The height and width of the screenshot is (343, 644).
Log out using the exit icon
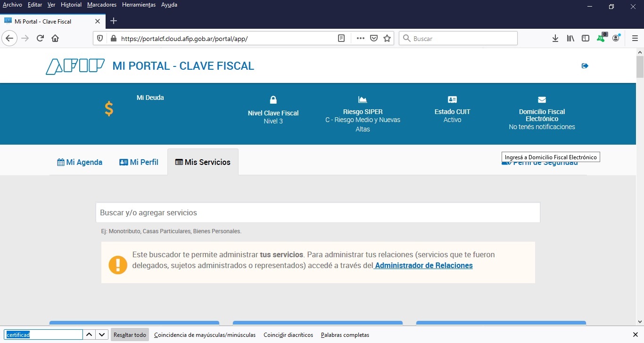585,66
